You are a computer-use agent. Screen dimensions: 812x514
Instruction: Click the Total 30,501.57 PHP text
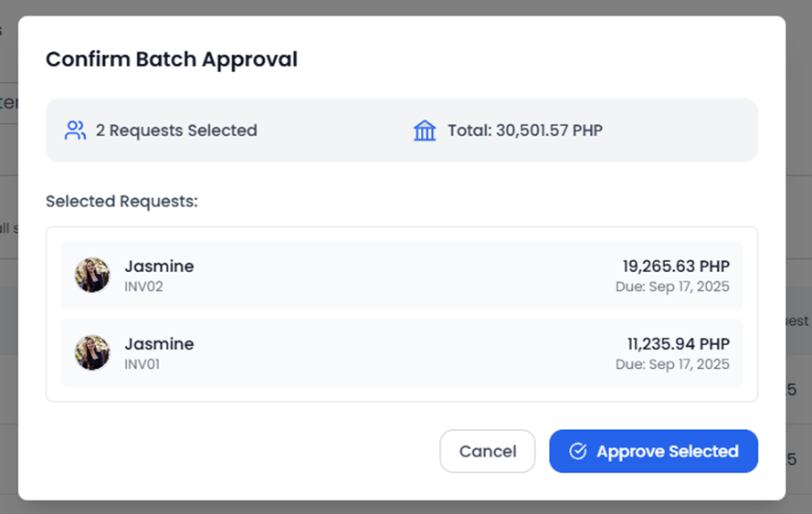[x=525, y=131]
